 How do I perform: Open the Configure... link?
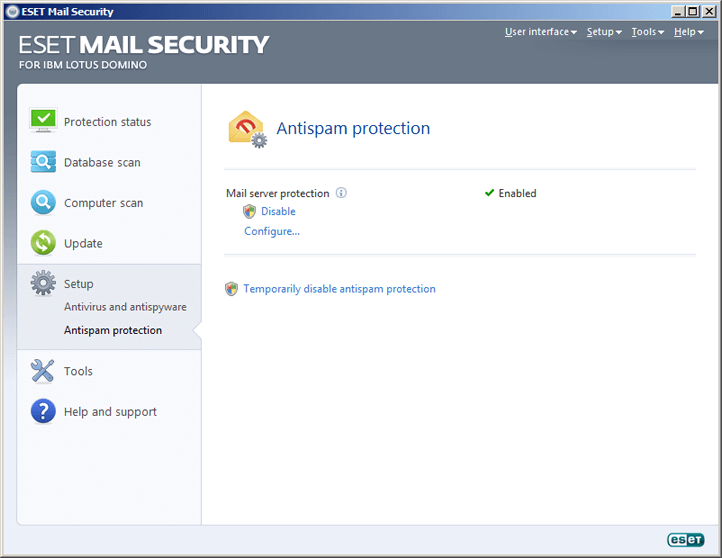tap(272, 231)
